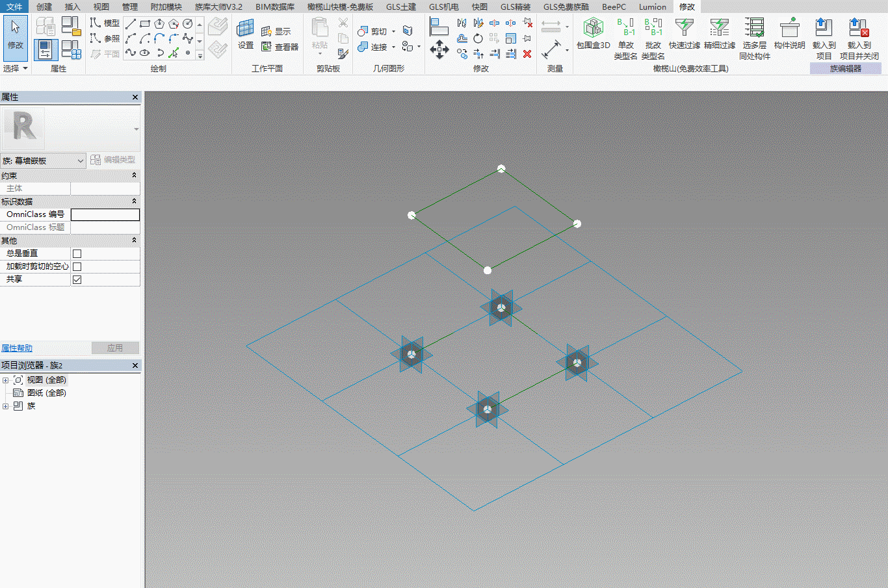Collapse the 约束 section
888x588 pixels.
pyautogui.click(x=135, y=175)
